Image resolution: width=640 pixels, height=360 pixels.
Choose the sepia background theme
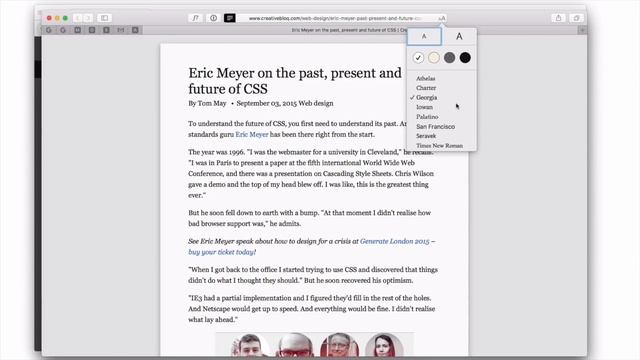point(434,58)
